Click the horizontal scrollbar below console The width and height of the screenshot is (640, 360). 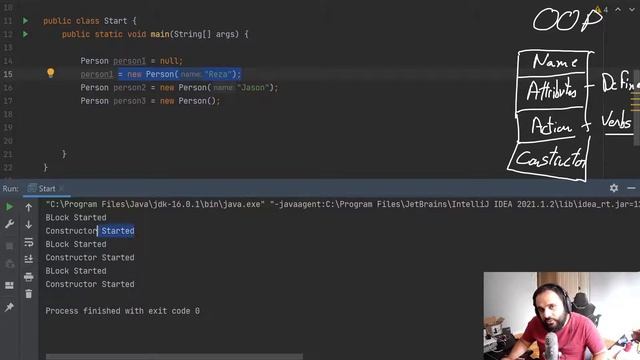click(174, 356)
